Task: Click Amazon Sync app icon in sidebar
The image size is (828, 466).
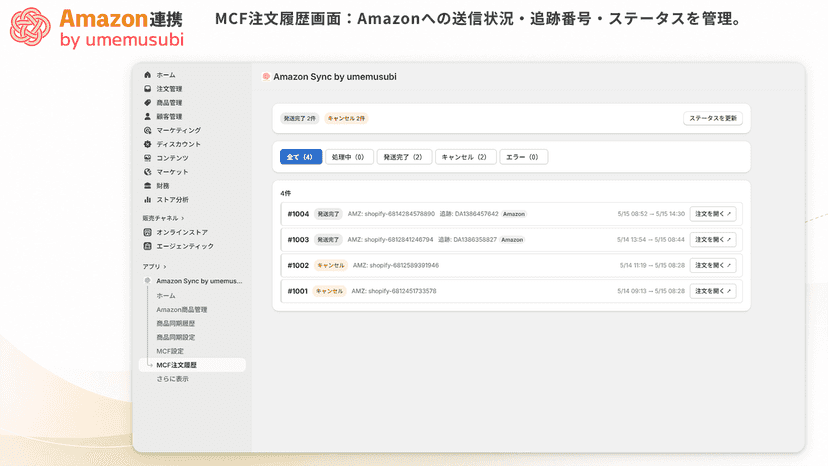Action: pyautogui.click(x=147, y=281)
